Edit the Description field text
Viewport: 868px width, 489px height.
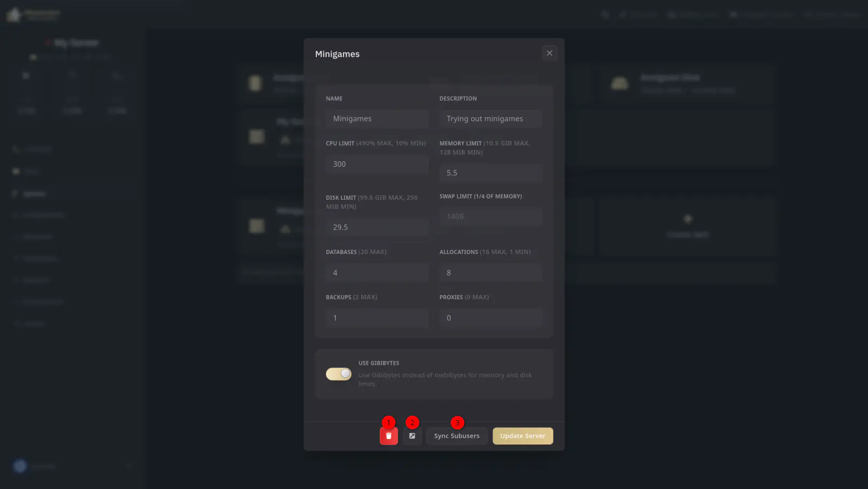pos(490,119)
